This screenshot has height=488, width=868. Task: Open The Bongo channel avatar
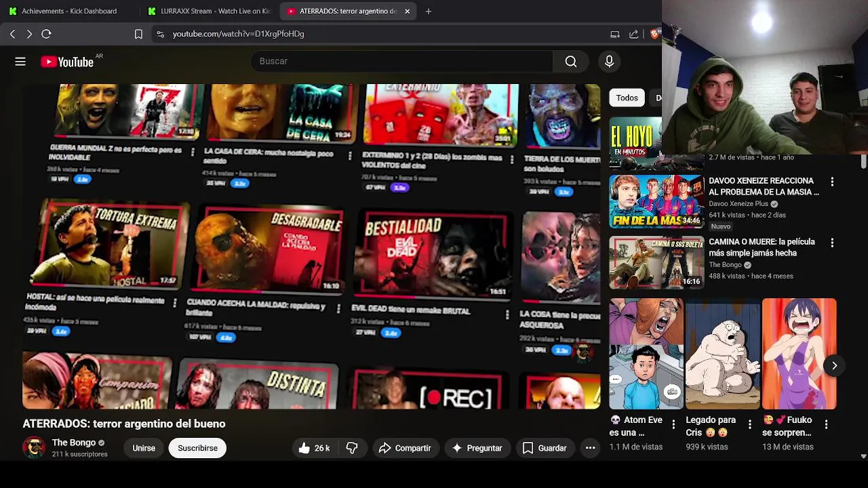click(x=34, y=447)
